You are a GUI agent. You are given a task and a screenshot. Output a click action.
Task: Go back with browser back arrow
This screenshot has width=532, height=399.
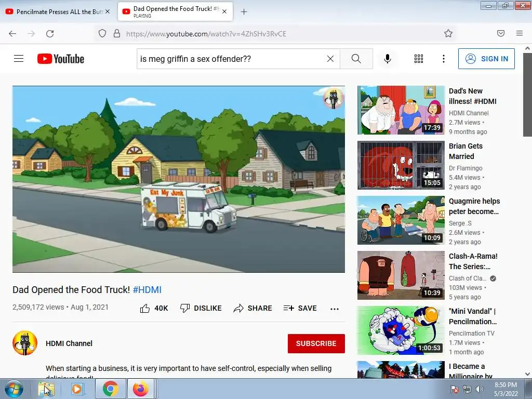[12, 34]
